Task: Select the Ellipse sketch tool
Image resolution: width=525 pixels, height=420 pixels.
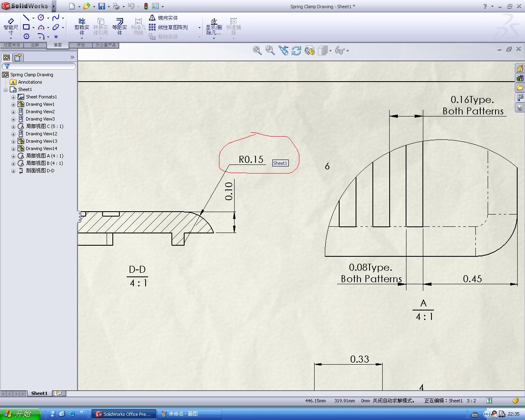Action: (56, 27)
